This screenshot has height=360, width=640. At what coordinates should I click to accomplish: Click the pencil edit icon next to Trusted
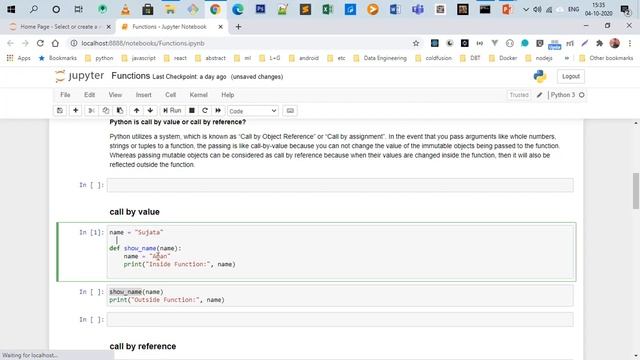coord(539,95)
